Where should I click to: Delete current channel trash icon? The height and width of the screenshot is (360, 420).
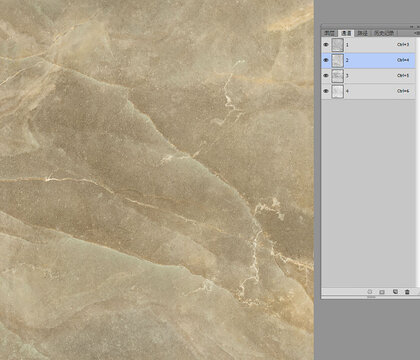click(407, 292)
